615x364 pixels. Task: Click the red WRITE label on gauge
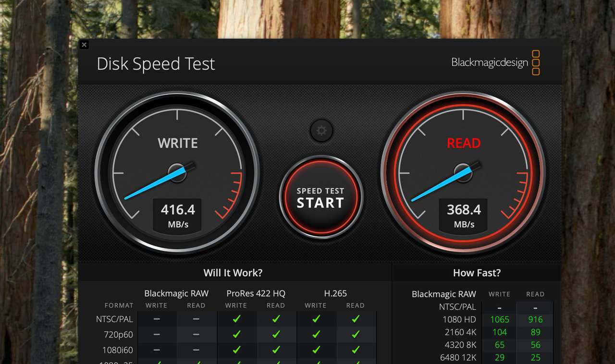click(178, 143)
